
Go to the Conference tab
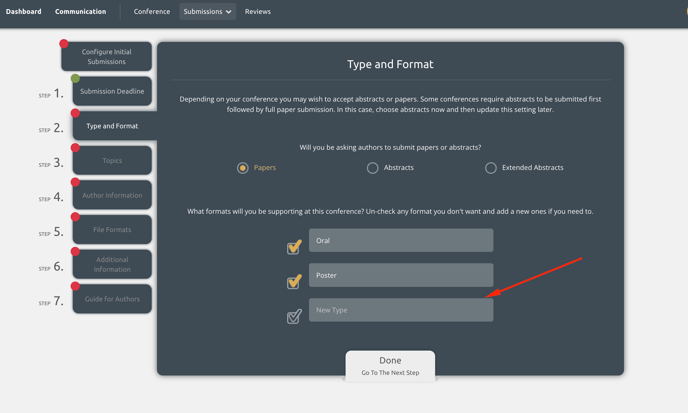(152, 12)
